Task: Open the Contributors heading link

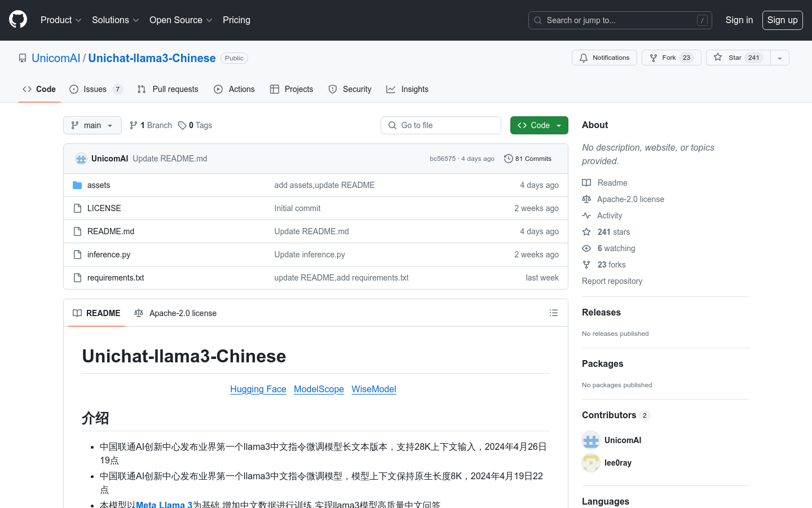Action: pyautogui.click(x=616, y=415)
